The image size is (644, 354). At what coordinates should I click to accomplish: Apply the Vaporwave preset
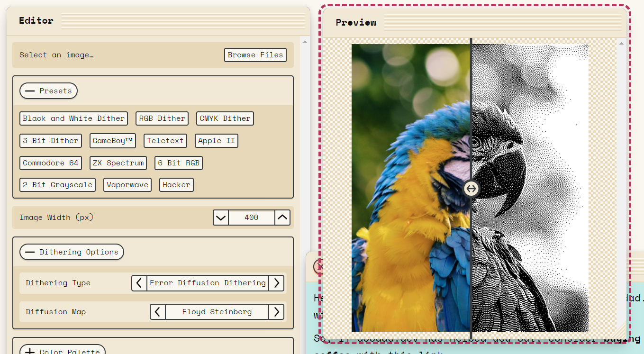point(127,185)
